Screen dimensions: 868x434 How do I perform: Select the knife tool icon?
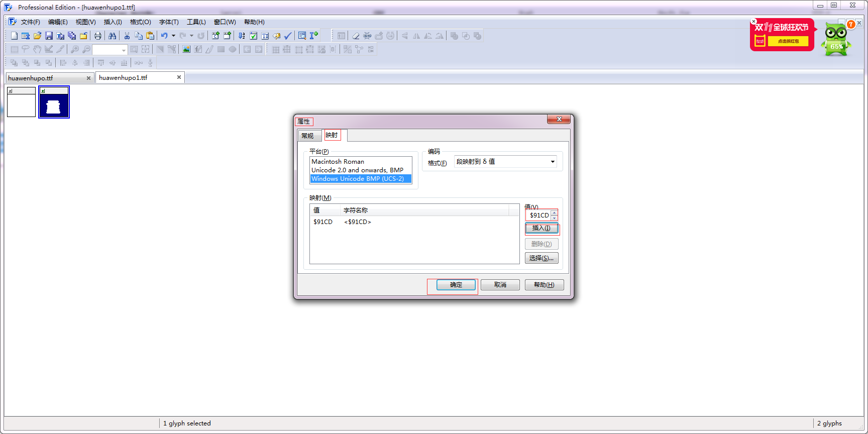tap(60, 49)
